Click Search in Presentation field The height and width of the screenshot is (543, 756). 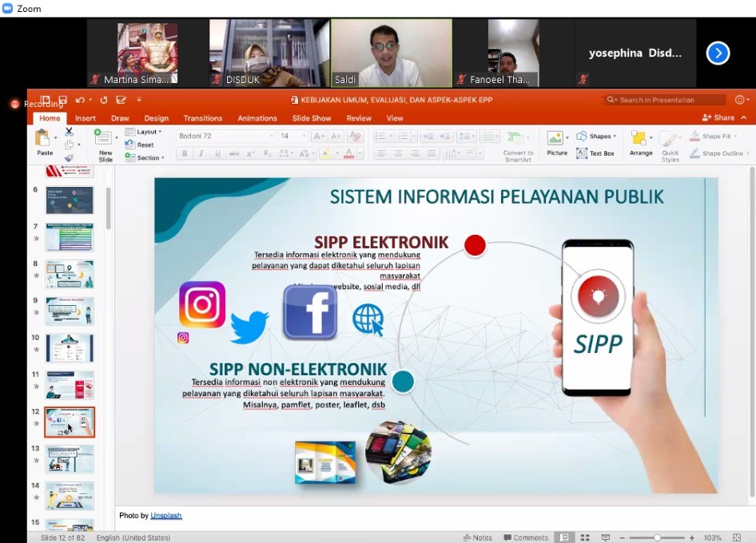click(664, 100)
